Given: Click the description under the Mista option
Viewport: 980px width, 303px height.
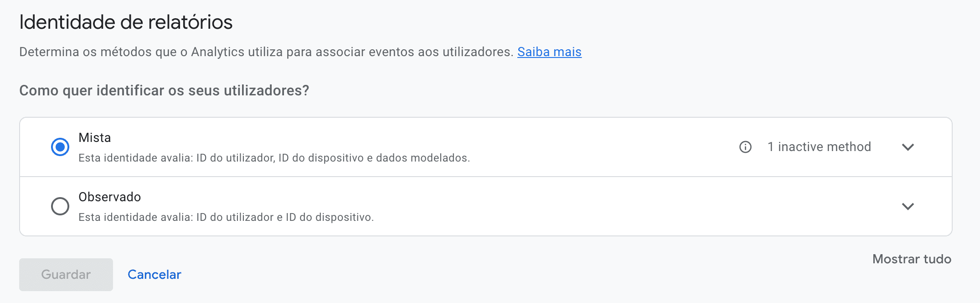Looking at the screenshot, I should click(x=274, y=158).
